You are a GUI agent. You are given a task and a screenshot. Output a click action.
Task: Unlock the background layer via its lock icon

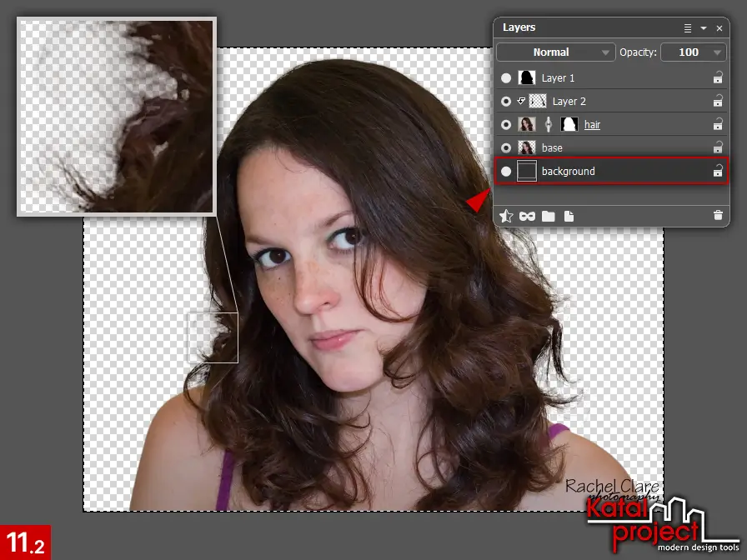(x=718, y=171)
